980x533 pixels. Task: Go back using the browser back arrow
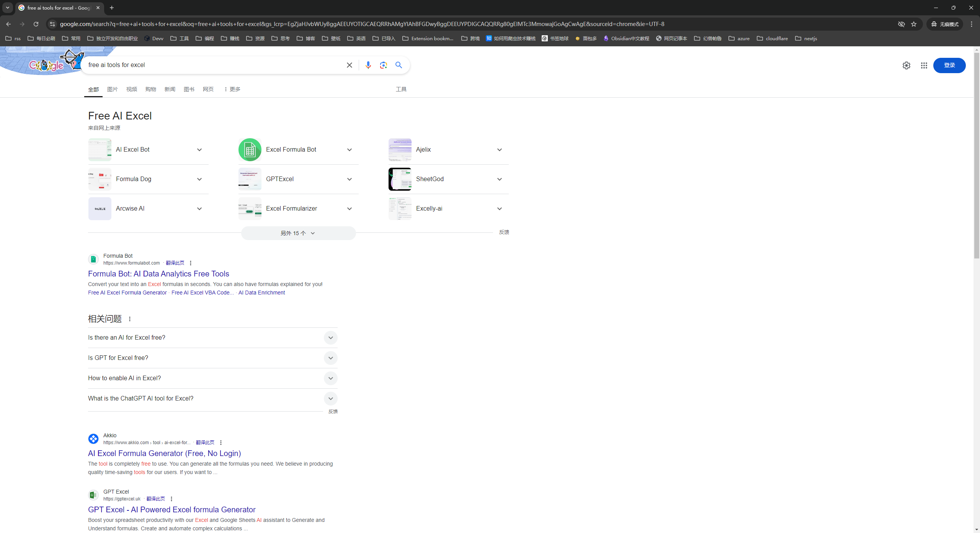tap(8, 24)
